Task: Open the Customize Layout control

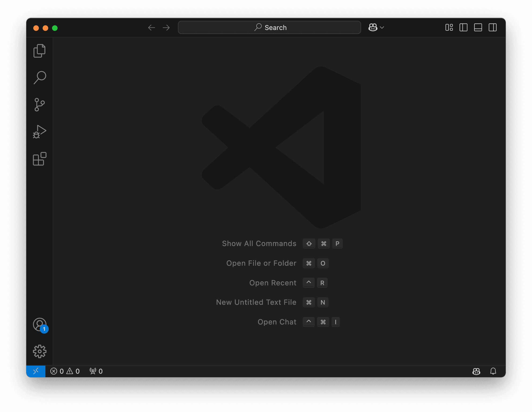Action: click(449, 28)
